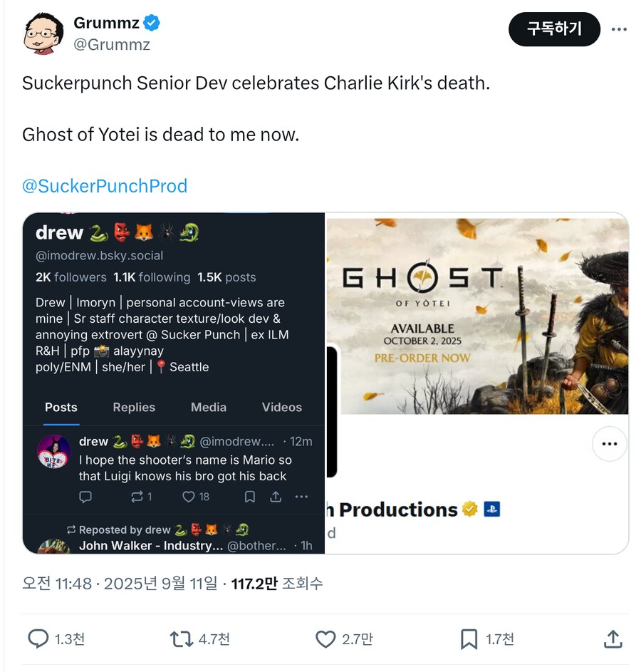Click the @Grummz handle text
641x672 pixels.
click(112, 45)
